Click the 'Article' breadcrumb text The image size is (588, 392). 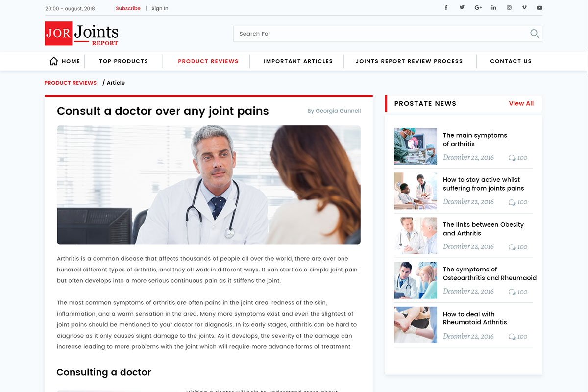tap(116, 83)
